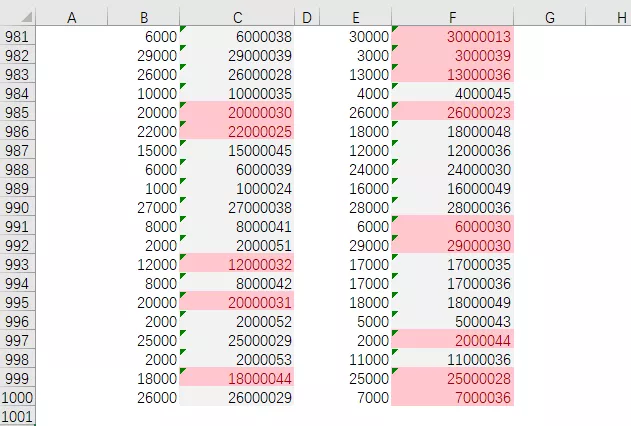Click cell 1000 in column B

pos(144,188)
